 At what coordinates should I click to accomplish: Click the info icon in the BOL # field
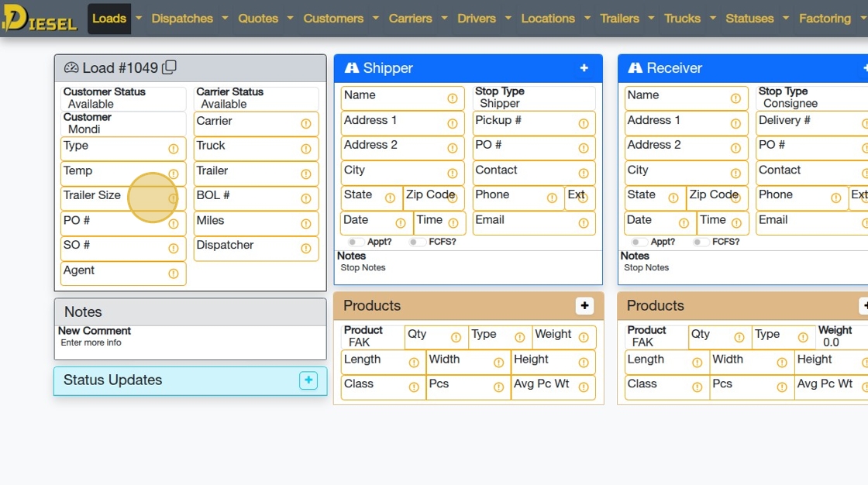click(306, 198)
